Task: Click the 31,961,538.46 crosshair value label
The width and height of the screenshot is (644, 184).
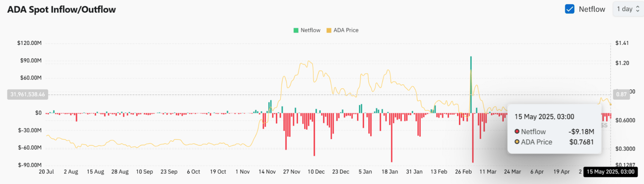Action: (28, 94)
